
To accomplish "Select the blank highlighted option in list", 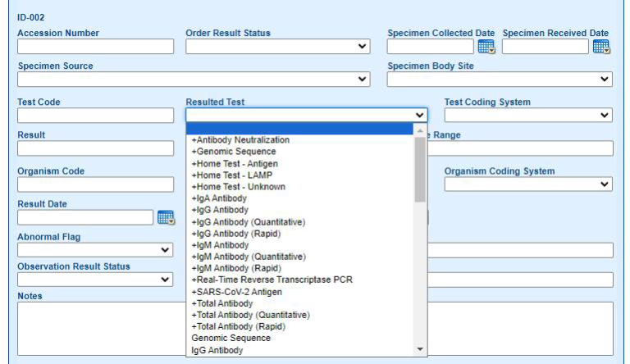I will tap(299, 129).
